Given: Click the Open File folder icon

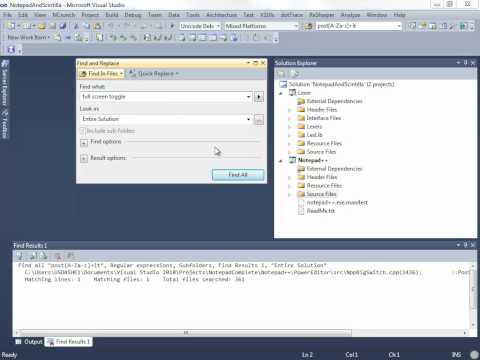Looking at the screenshot, I should pos(42,26).
